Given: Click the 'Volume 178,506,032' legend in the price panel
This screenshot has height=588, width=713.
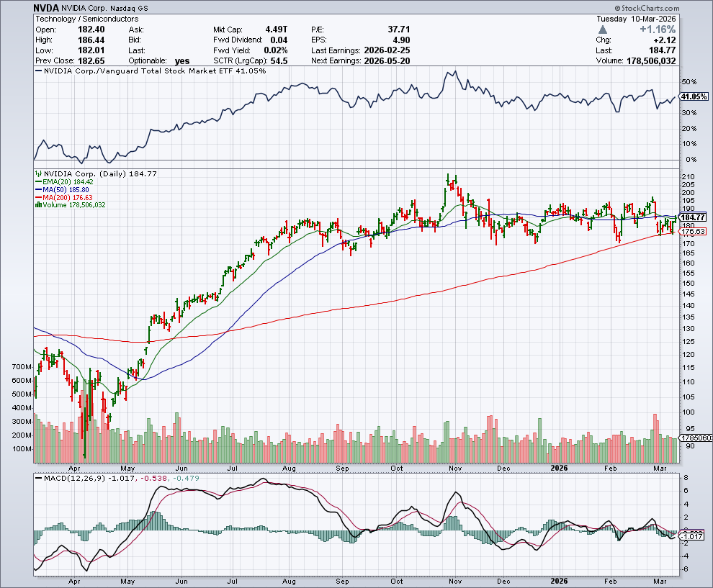Looking at the screenshot, I should pyautogui.click(x=74, y=205).
